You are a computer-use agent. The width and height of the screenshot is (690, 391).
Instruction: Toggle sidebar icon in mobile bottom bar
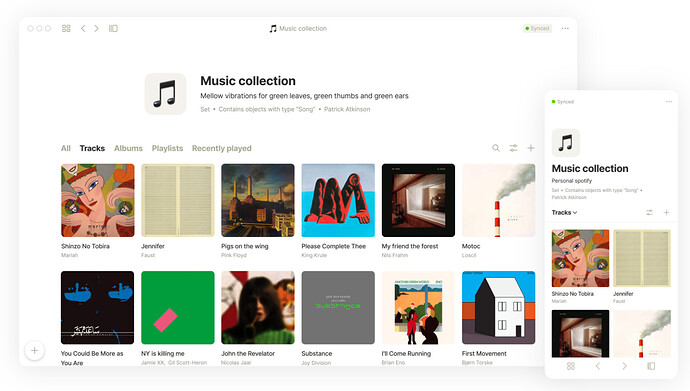pyautogui.click(x=651, y=366)
